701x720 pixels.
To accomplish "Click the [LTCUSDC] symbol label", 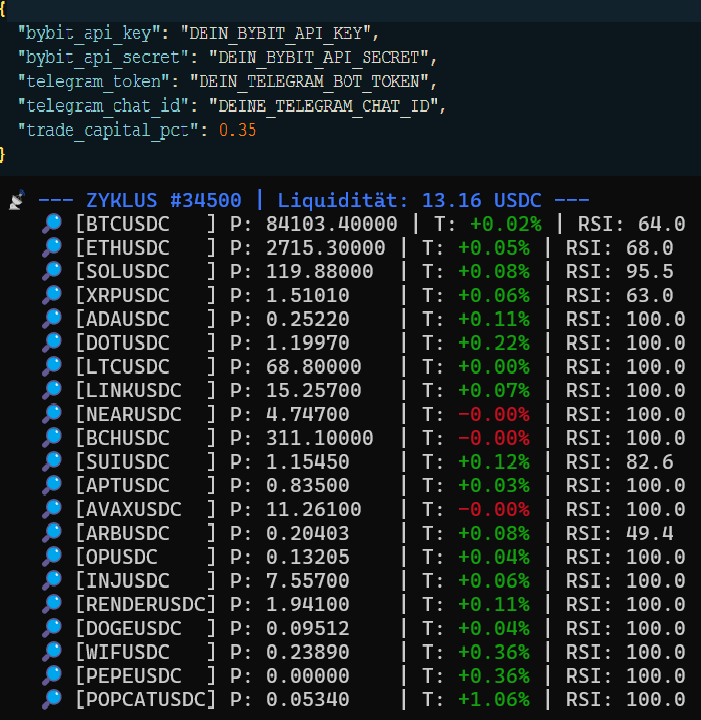I will point(146,367).
